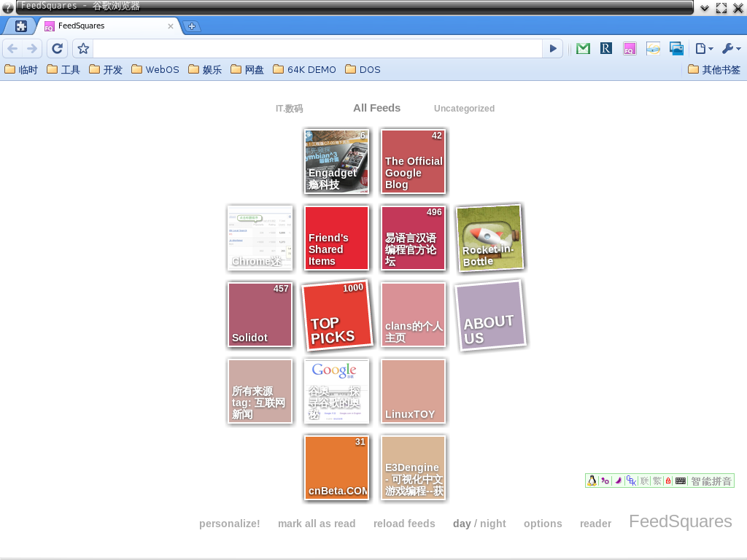Open the Engadget 瘾科技 feed square
Viewport: 747px width, 560px height.
pyautogui.click(x=336, y=161)
